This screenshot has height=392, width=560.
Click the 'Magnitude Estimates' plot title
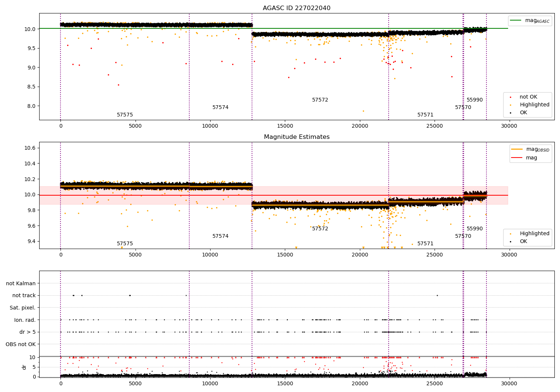[x=296, y=137]
